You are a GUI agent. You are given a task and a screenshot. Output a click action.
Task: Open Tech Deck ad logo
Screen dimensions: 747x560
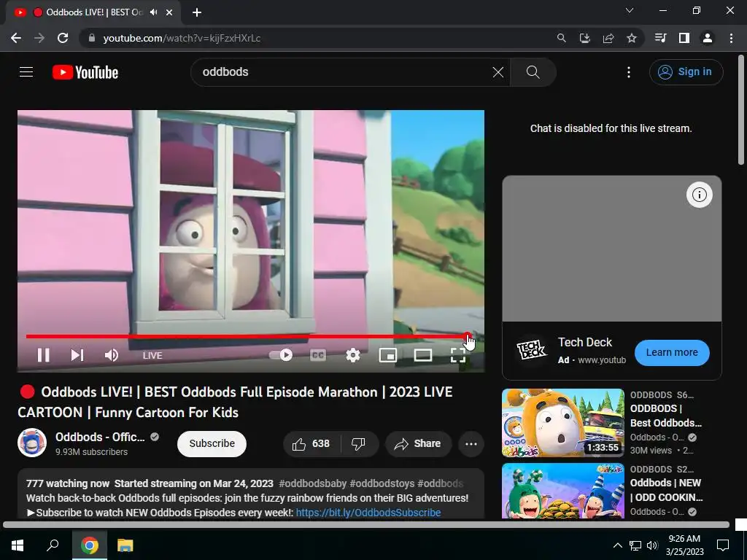click(x=531, y=351)
